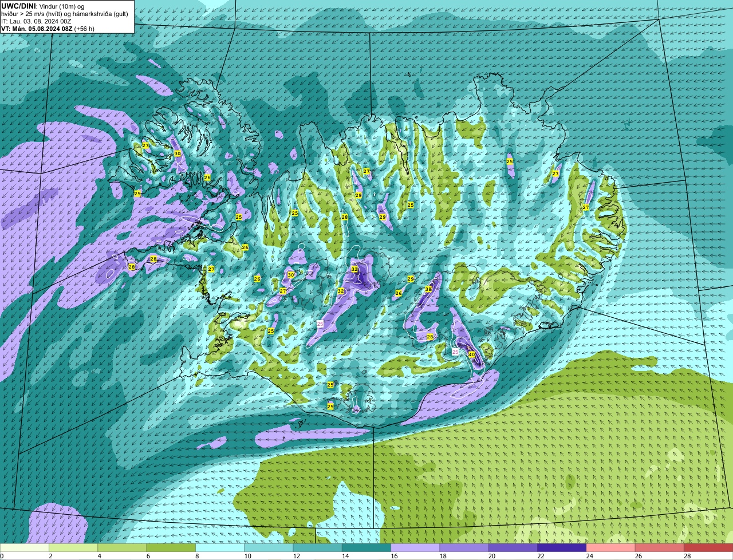Click the dark indigo 22–24 m/s legend swatch
The image size is (733, 560).
pyautogui.click(x=562, y=547)
